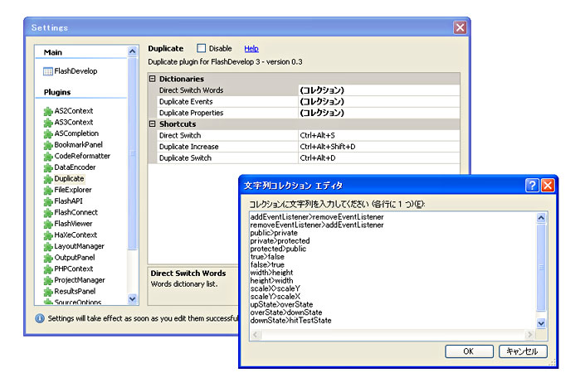
Task: Click the Direct Switch shortcut value Ctrl+Alt+S
Action: [379, 135]
